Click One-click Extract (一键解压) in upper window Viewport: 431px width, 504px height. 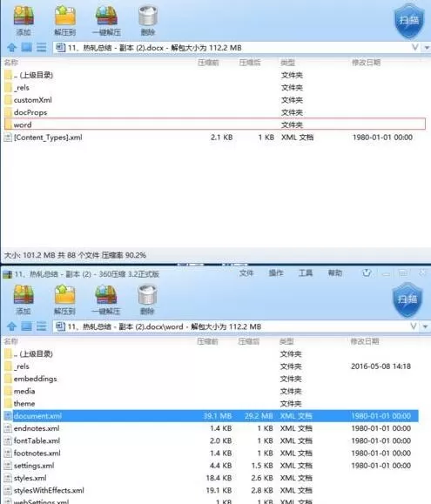[106, 19]
